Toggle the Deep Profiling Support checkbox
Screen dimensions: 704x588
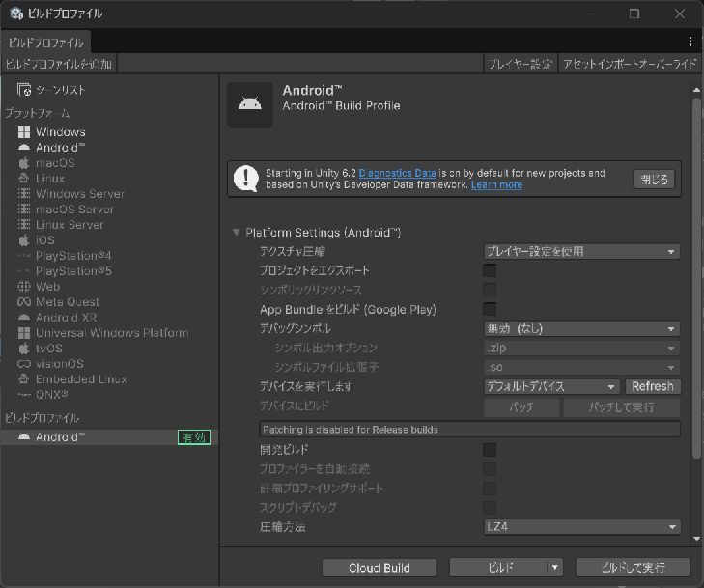coord(490,489)
